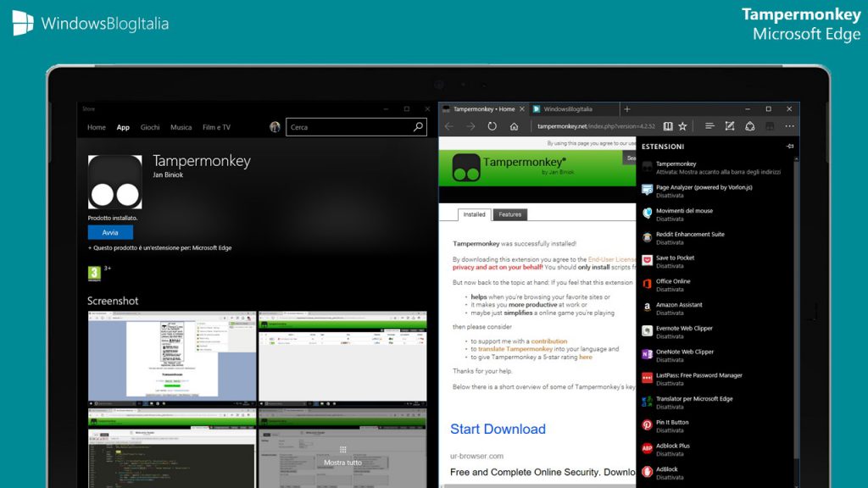The width and height of the screenshot is (868, 488).
Task: Open Edge's More actions menu
Action: pos(788,125)
